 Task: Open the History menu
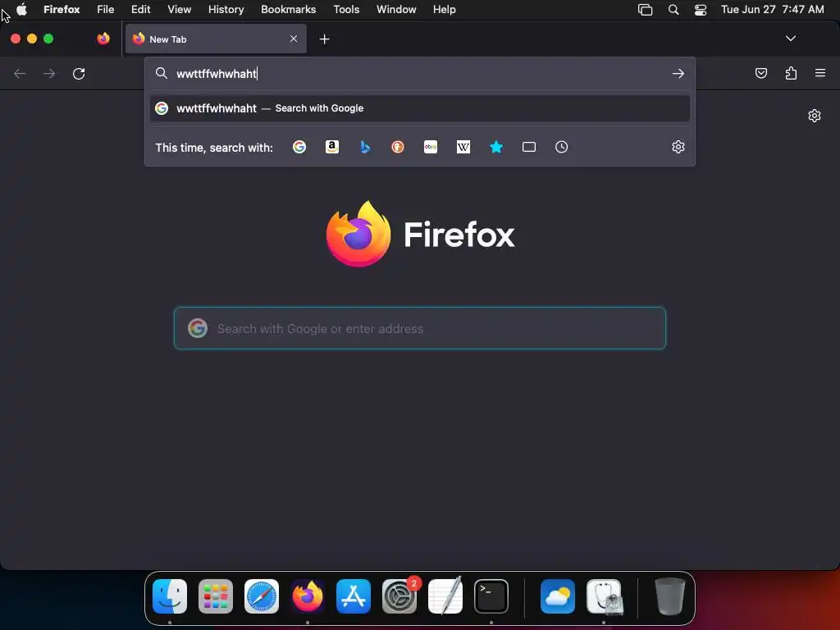click(x=226, y=9)
